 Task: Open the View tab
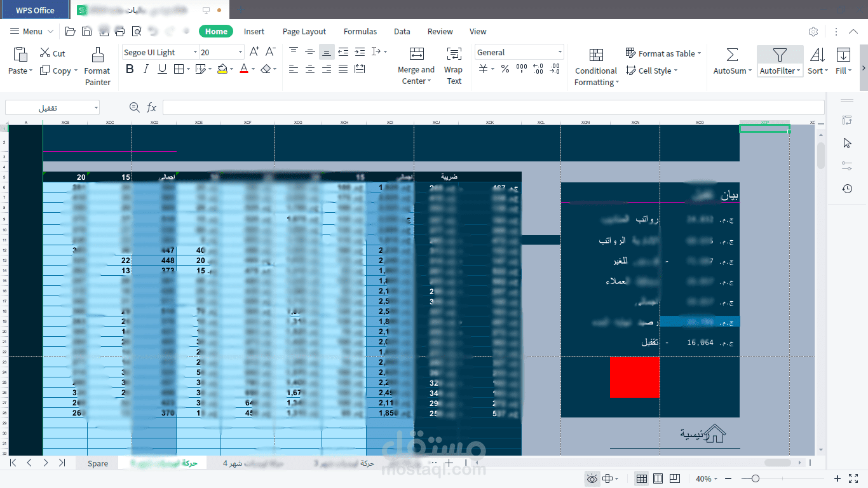coord(478,31)
